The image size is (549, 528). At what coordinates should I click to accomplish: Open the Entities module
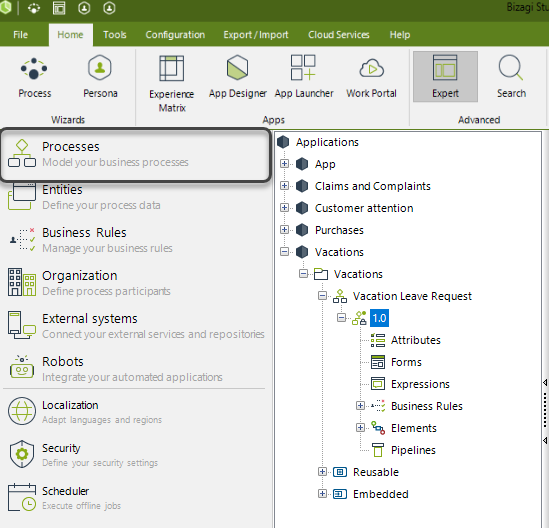pyautogui.click(x=135, y=197)
